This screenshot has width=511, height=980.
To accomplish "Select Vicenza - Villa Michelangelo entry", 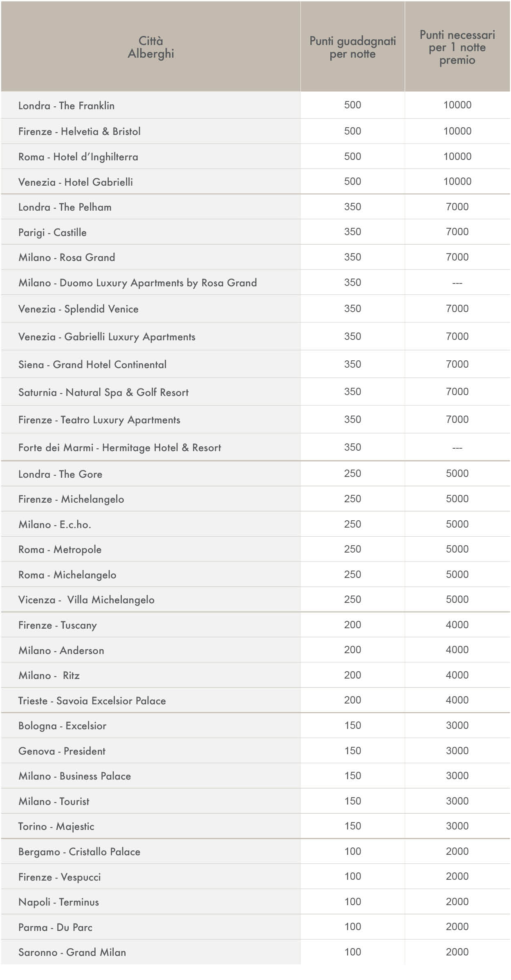I will 86,600.
